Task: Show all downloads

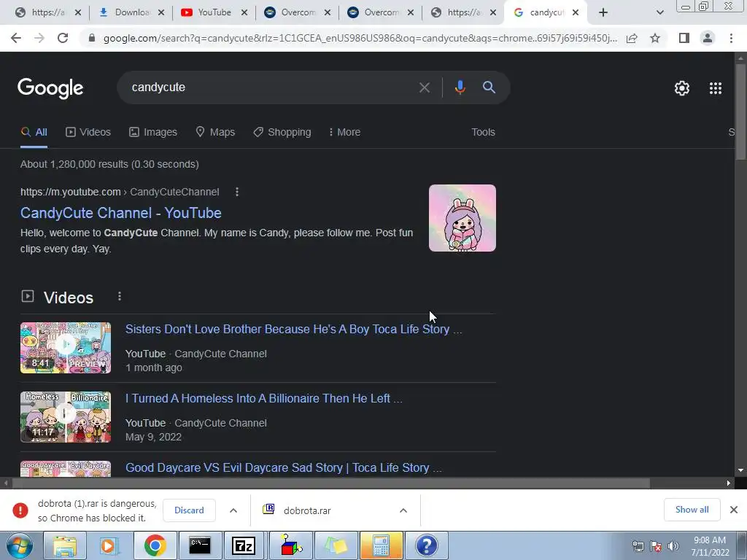Action: (x=692, y=510)
